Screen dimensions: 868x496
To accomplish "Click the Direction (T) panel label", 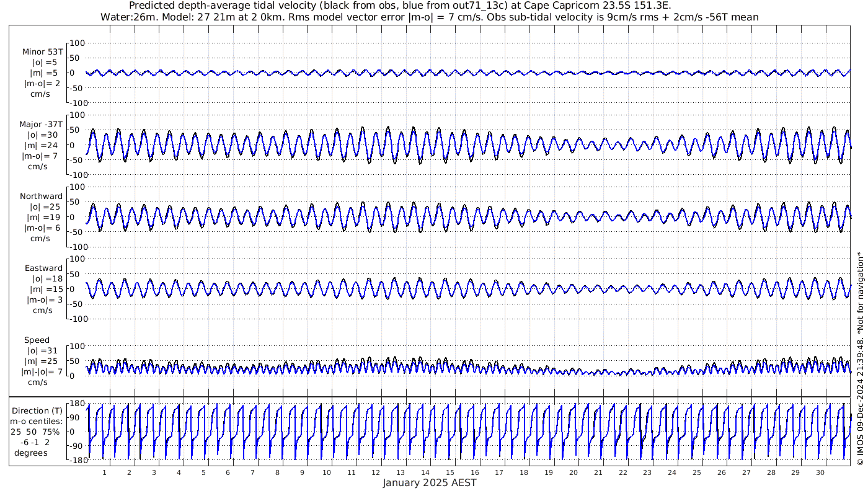I will [39, 410].
